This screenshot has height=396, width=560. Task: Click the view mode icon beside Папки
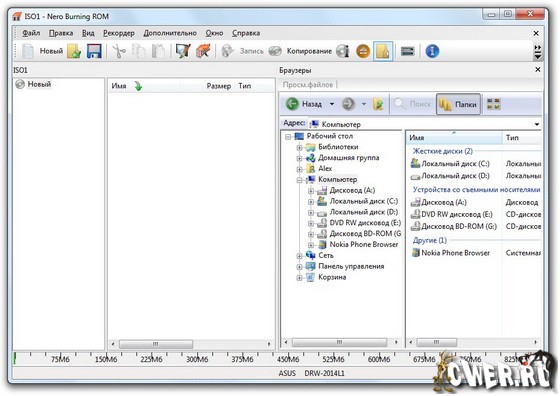click(494, 104)
